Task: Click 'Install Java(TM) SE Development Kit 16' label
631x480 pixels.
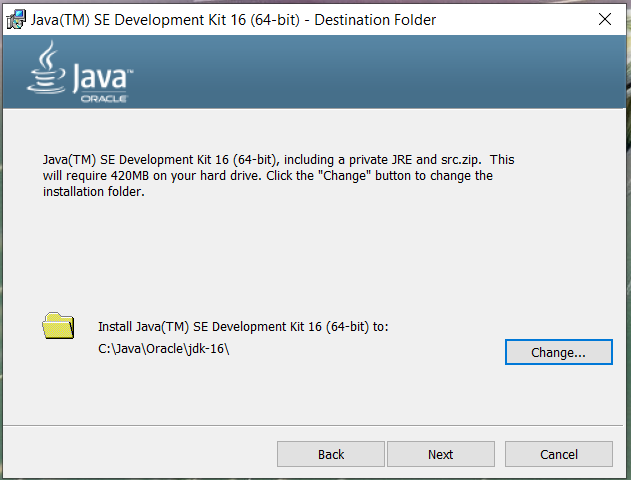Action: 243,327
